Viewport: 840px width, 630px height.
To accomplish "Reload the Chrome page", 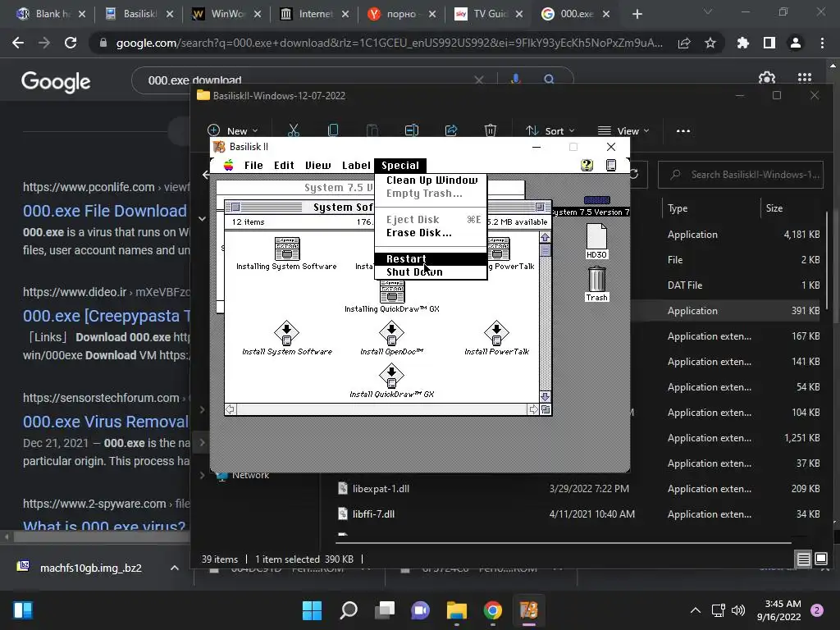I will tap(71, 43).
